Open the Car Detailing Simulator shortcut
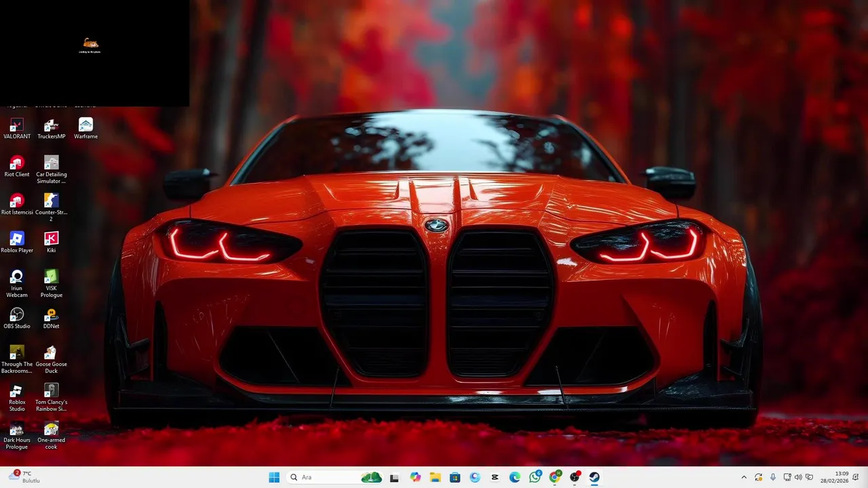 click(51, 169)
